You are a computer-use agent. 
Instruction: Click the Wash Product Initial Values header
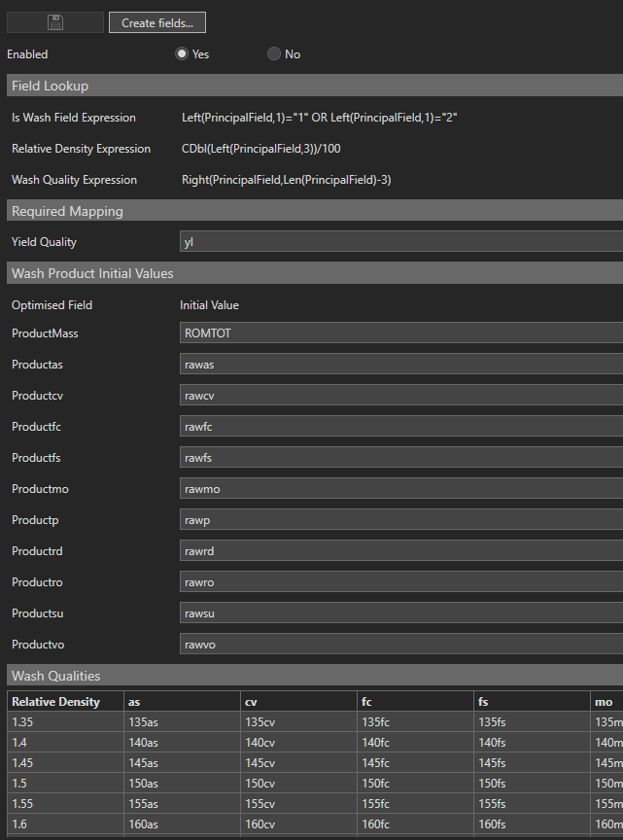(x=311, y=273)
